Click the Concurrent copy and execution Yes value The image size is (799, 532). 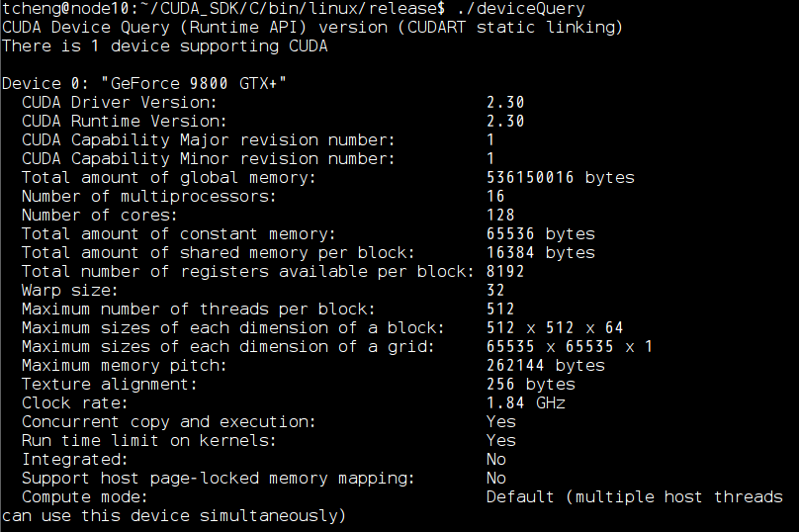click(501, 422)
